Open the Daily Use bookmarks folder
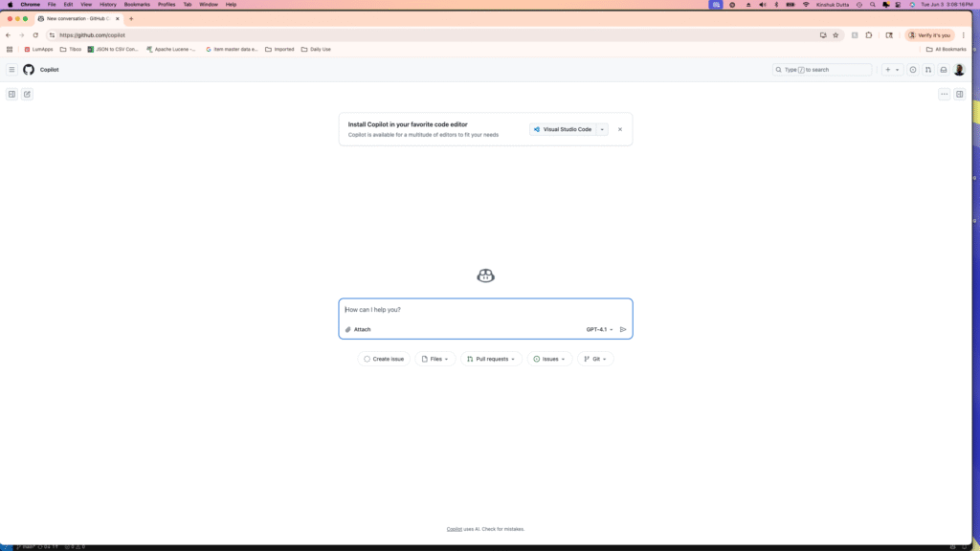Screen dimensions: 980x551 316,50
